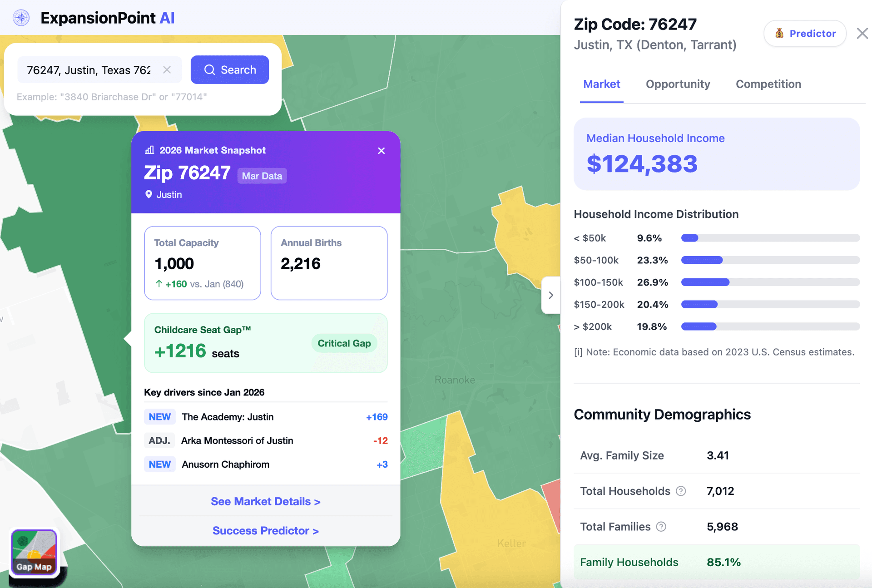Close the 2026 Market Snapshot popup
The image size is (872, 588).
click(x=381, y=151)
